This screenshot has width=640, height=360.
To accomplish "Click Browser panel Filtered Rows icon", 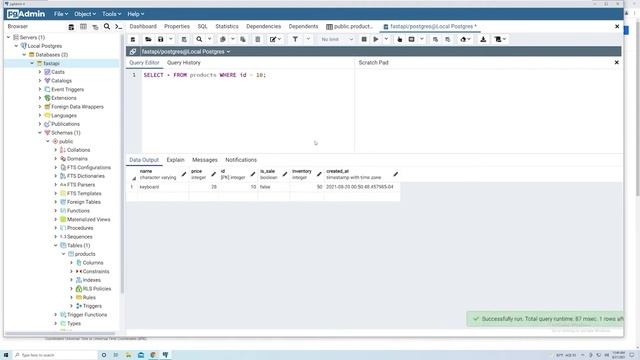I will [x=95, y=27].
